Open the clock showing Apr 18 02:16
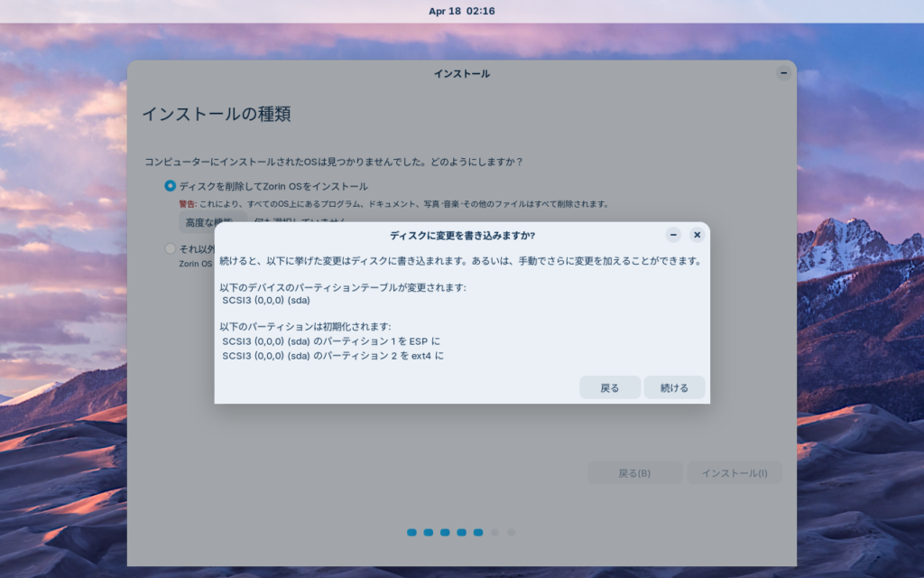924x578 pixels. [x=462, y=11]
